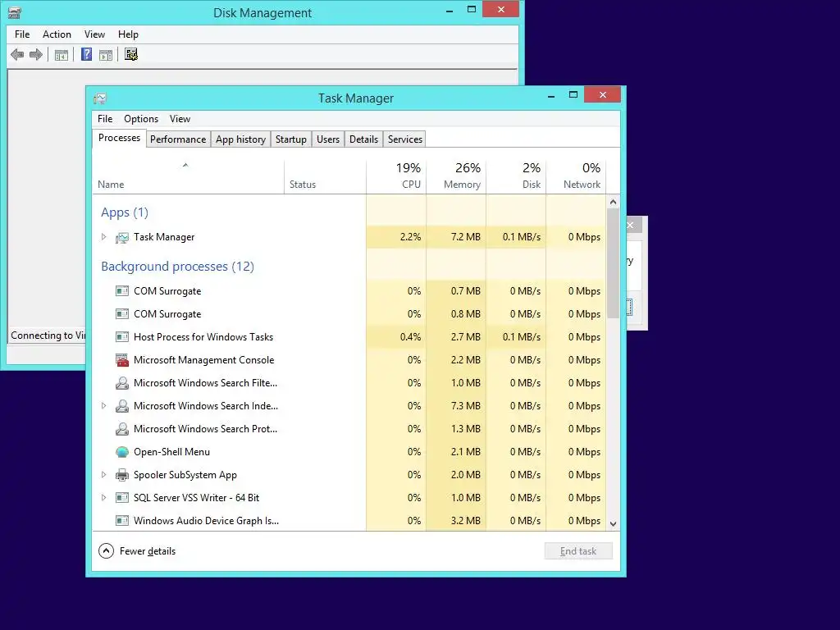This screenshot has width=840, height=630.
Task: Open the View menu in Disk Management
Action: point(94,34)
